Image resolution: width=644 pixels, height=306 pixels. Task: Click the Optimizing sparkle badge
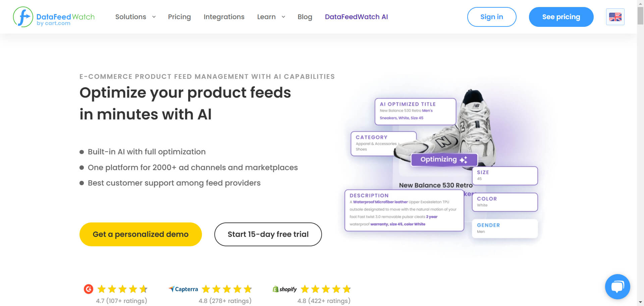443,159
